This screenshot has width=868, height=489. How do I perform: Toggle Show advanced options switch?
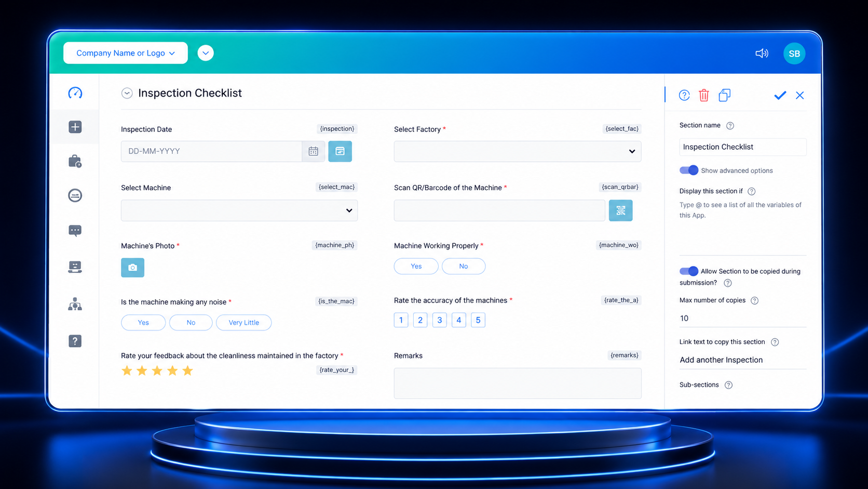point(689,170)
